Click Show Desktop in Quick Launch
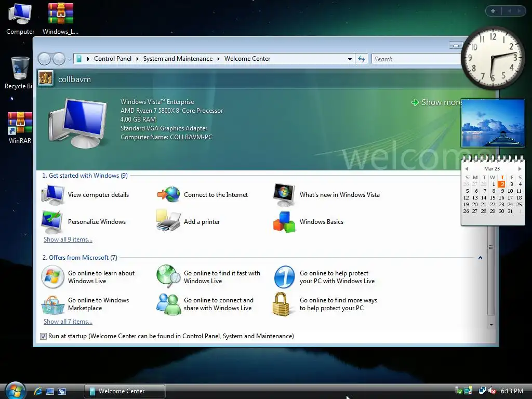532x399 pixels. coord(50,391)
